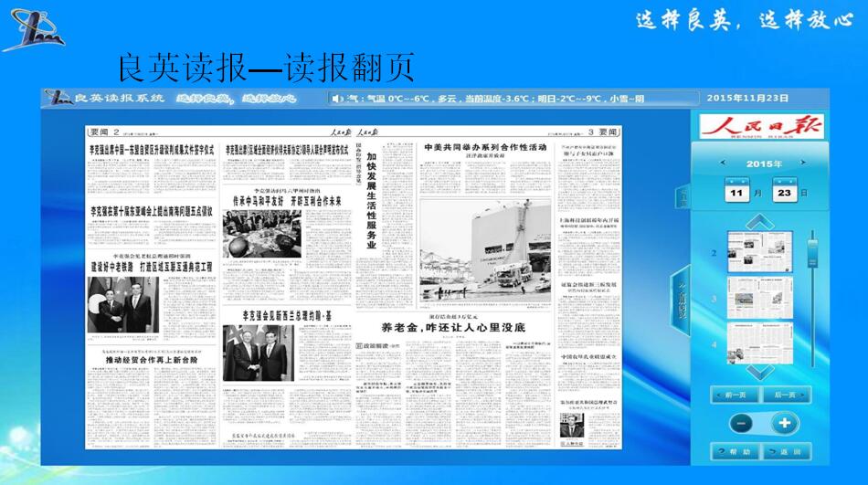
Task: Click the speaker icon in weather bar
Action: pos(335,99)
